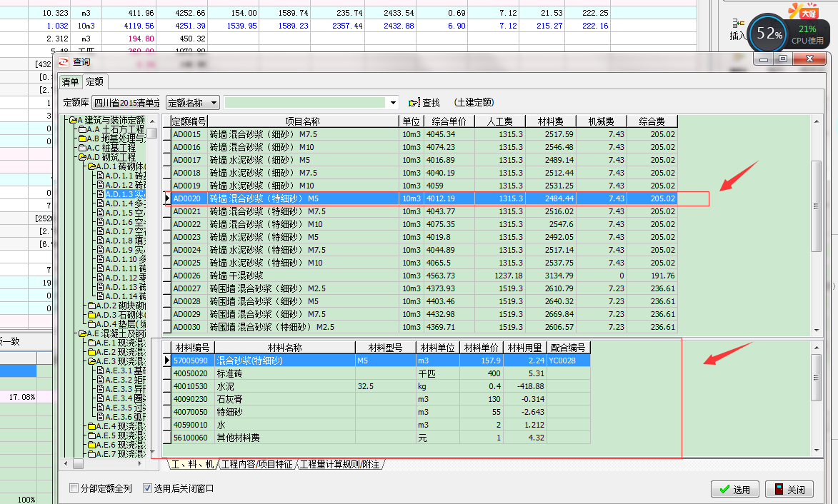838x504 pixels.
Task: Click open folder icon of A.E 混凝土
Action: point(82,333)
